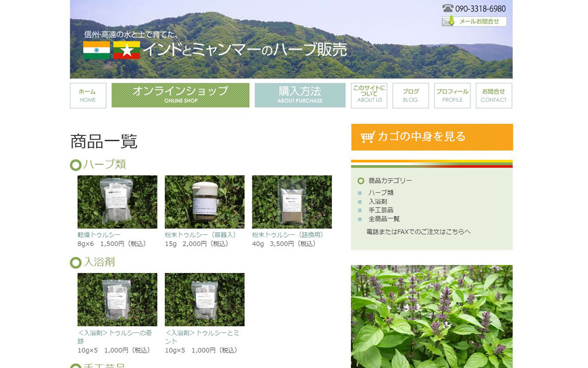588x368 pixels.
Task: Open ＜入浴剤＞トウルシーの奇跡 product link
Action: coord(115,337)
